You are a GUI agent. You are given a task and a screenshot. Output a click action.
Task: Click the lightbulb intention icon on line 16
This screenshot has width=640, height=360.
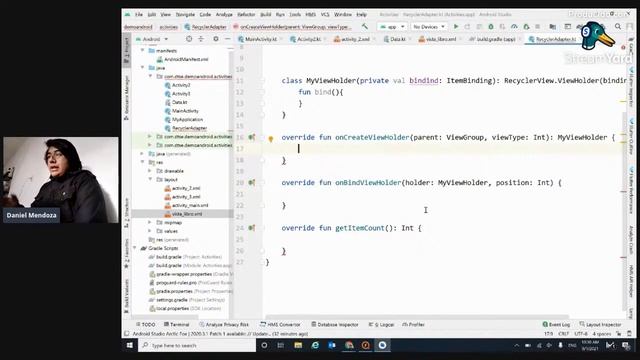(270, 139)
